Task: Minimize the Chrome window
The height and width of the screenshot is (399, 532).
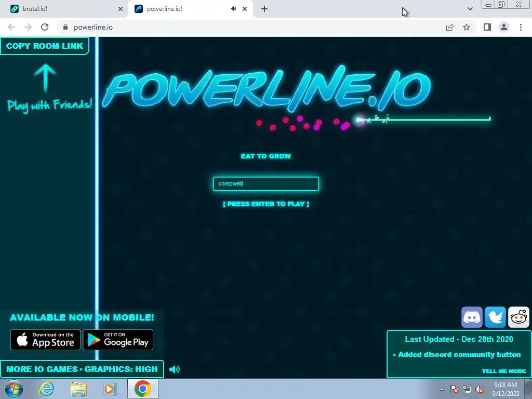Action: pos(488,5)
